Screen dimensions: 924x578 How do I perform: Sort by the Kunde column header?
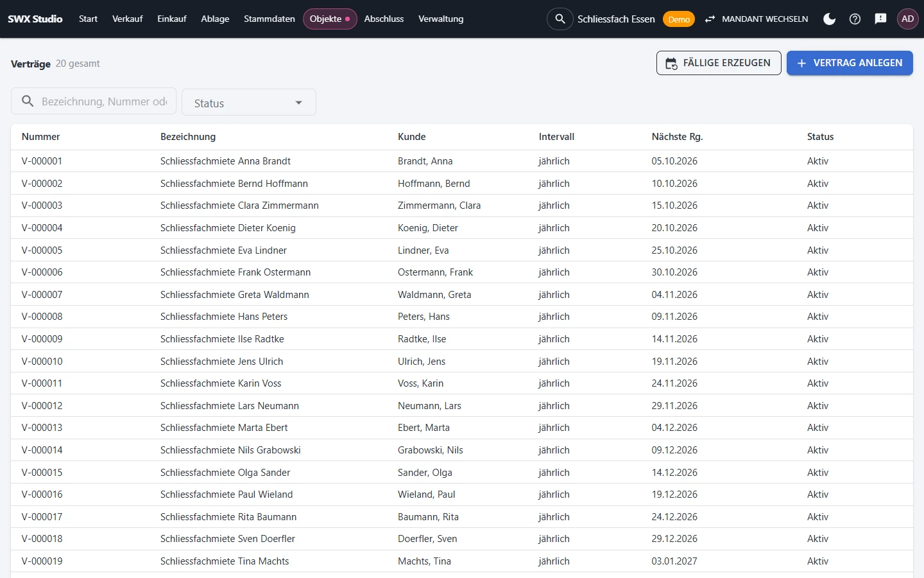pyautogui.click(x=412, y=137)
